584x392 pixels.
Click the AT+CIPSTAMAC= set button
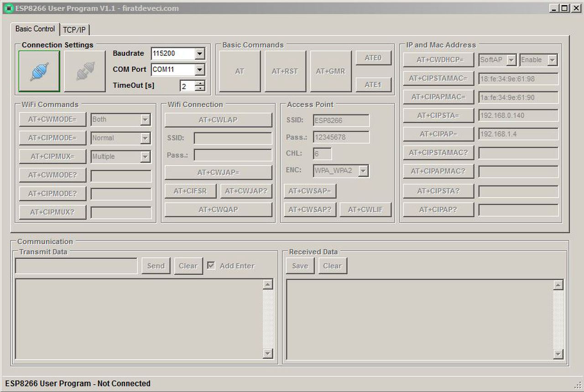coord(438,78)
